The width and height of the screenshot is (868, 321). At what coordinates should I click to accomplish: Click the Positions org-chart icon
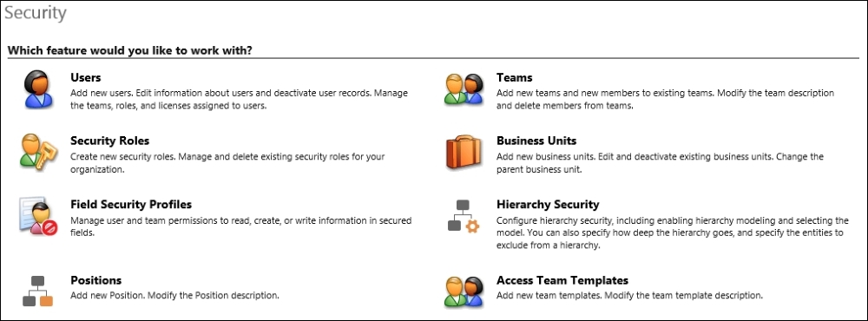(x=37, y=292)
